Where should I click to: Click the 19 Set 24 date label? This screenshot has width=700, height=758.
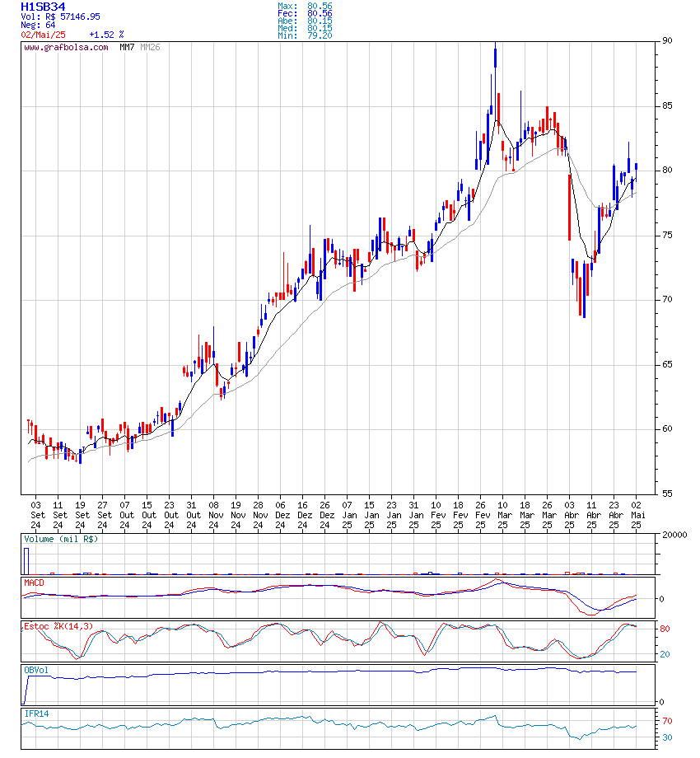coord(81,515)
